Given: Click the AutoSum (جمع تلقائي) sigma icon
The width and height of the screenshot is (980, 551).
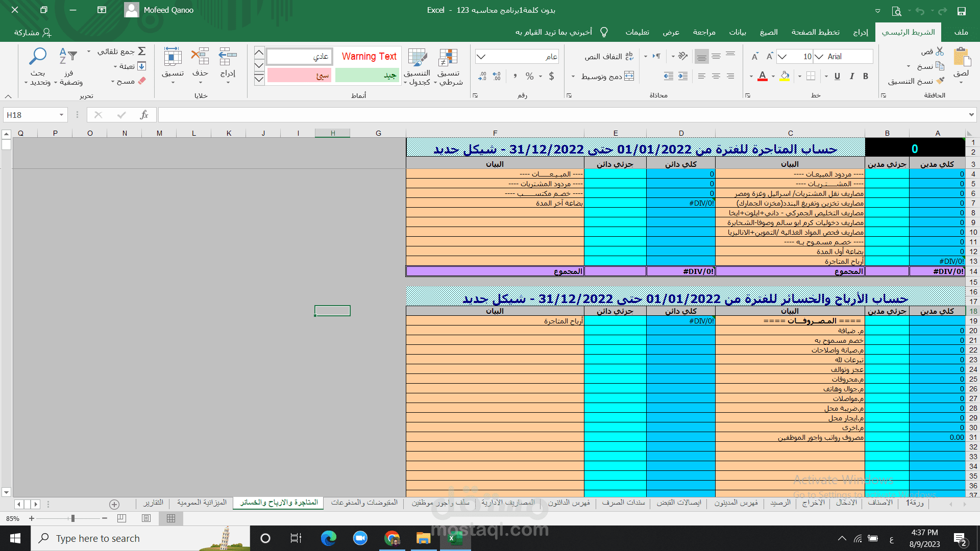Looking at the screenshot, I should [x=142, y=52].
